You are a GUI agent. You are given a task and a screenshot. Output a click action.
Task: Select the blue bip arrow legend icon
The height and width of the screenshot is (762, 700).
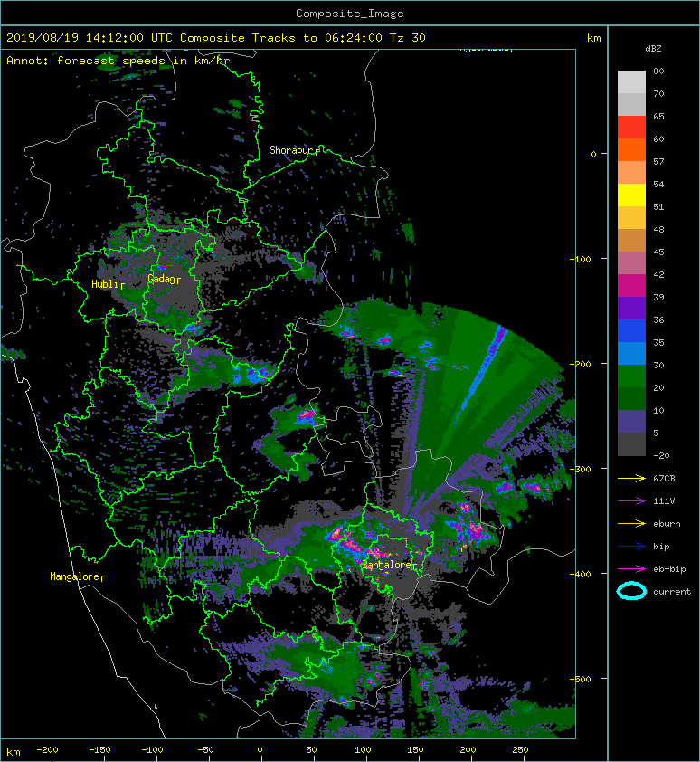click(x=631, y=547)
